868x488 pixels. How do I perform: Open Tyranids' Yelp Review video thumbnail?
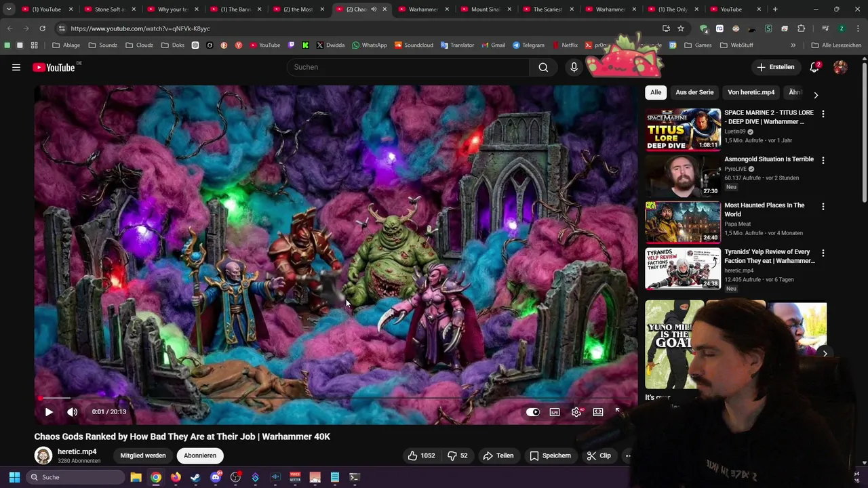683,268
